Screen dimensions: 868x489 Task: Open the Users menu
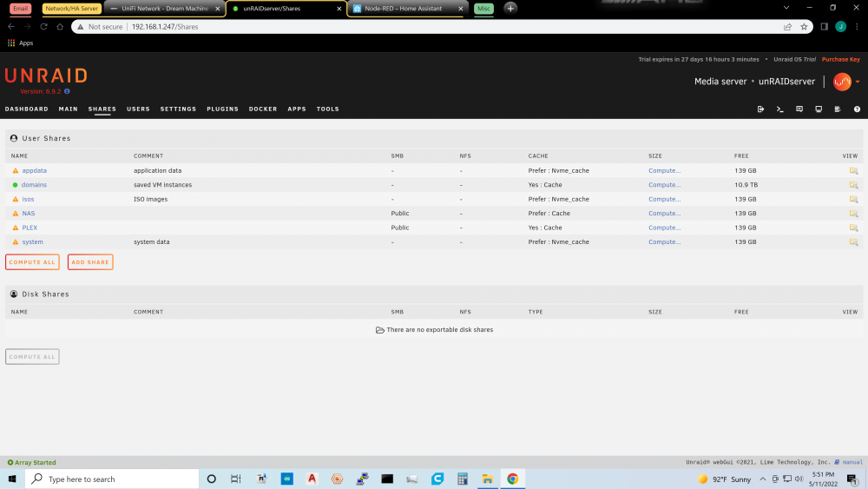138,109
